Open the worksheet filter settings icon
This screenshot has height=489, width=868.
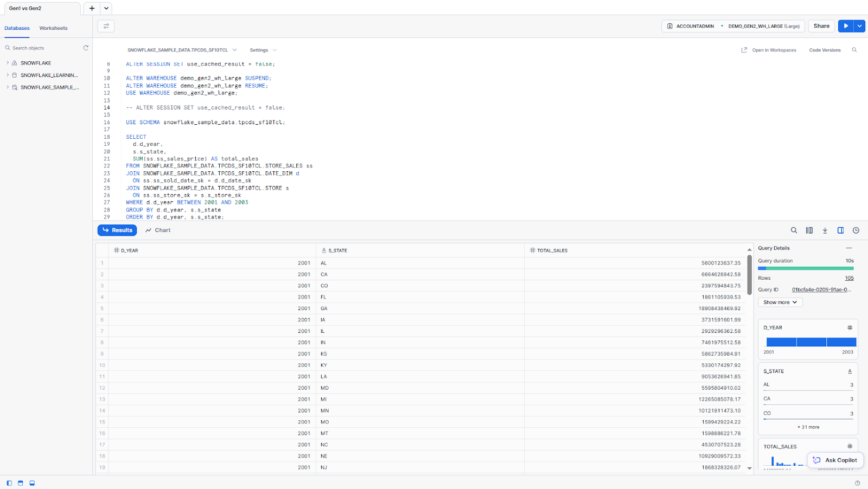click(x=106, y=26)
